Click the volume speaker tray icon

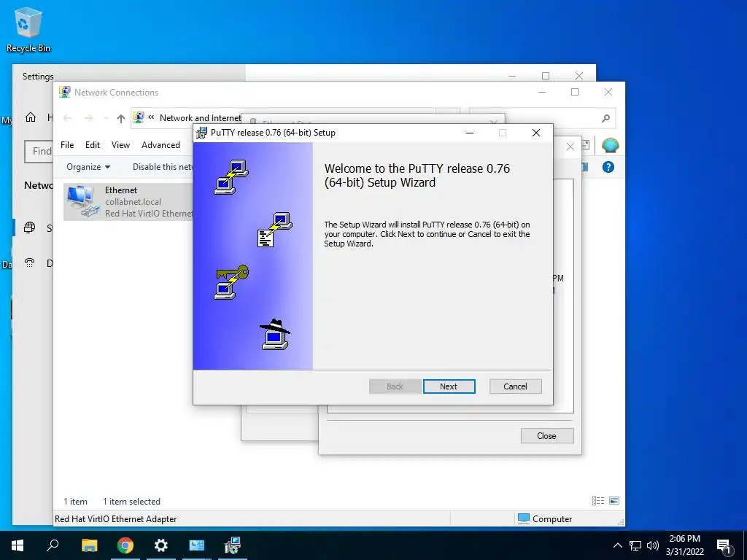click(652, 545)
